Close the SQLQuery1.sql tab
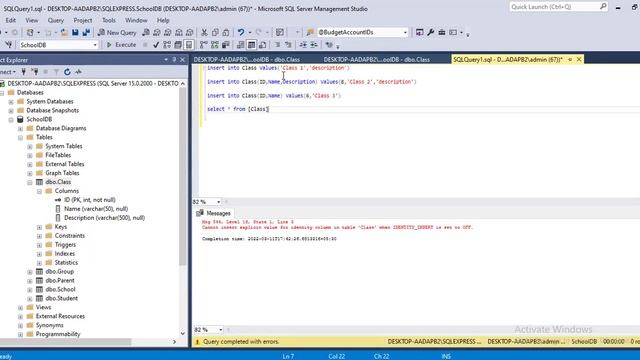 pyautogui.click(x=579, y=60)
